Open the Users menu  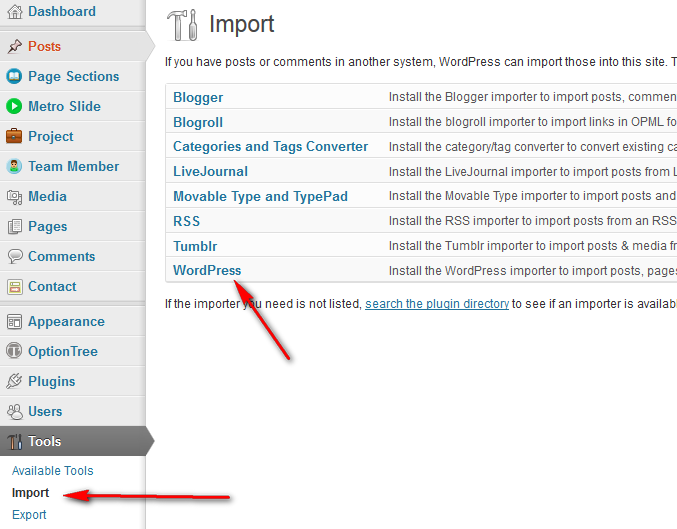(45, 411)
